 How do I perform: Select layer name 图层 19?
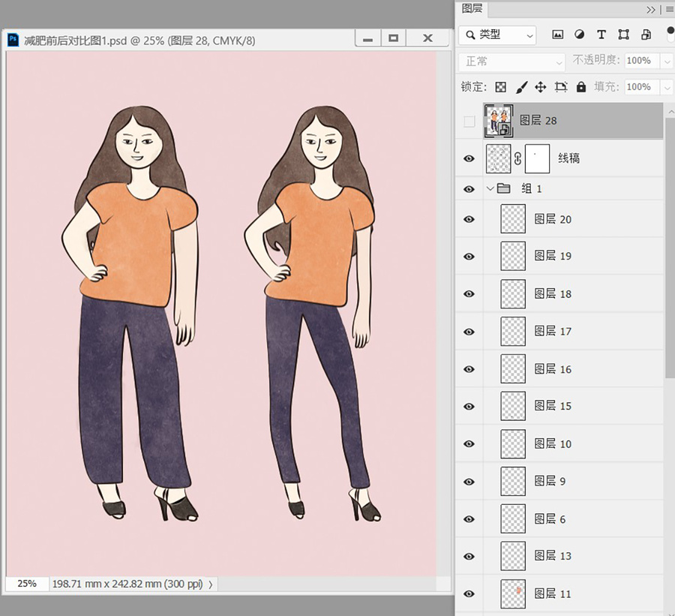click(553, 256)
